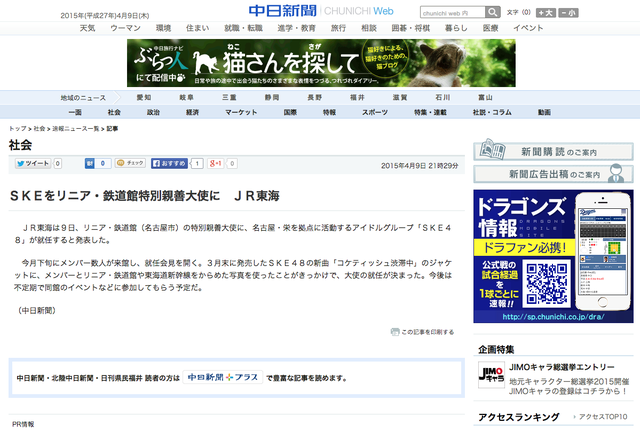Screen dimensions: 640x431
Task: Select the 静岡 regional news tab
Action: (x=272, y=98)
